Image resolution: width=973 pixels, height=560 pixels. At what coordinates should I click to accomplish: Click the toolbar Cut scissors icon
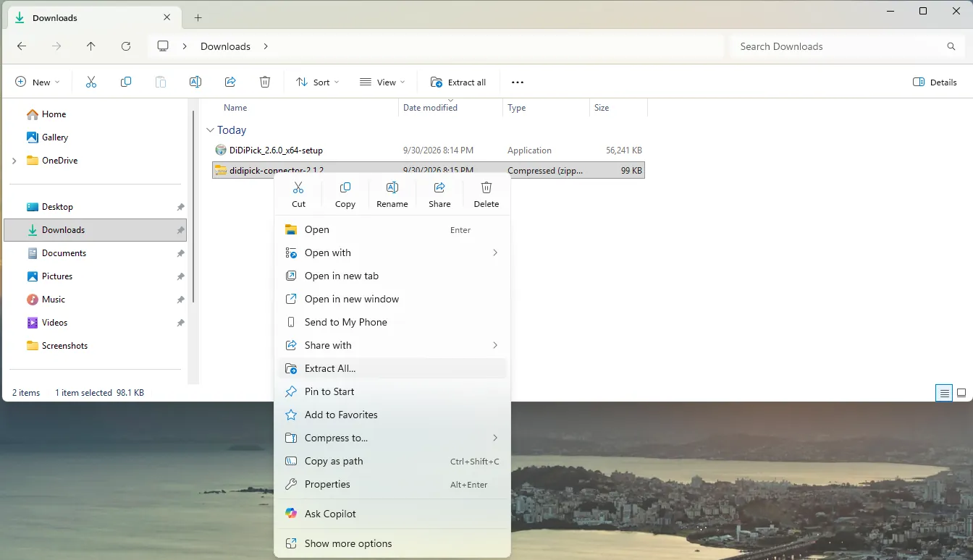pos(91,82)
